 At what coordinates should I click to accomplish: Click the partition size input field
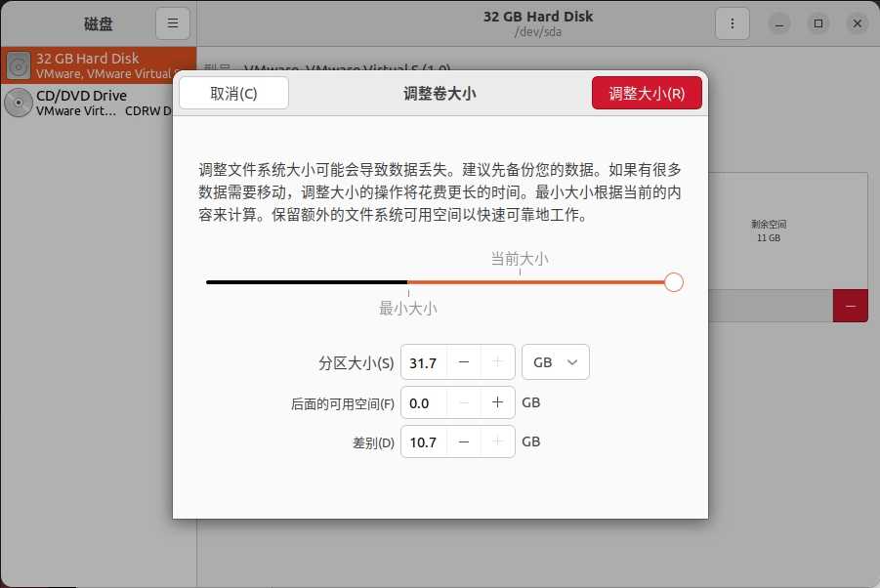[424, 362]
